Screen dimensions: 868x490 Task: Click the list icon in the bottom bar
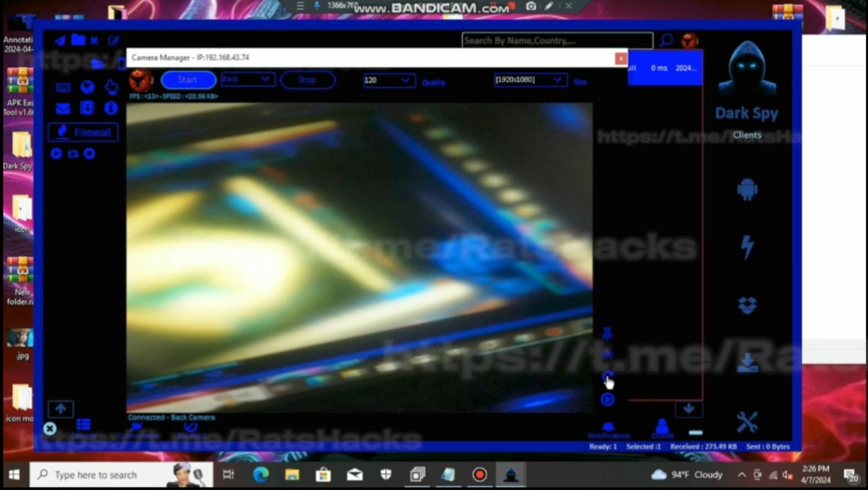click(84, 425)
